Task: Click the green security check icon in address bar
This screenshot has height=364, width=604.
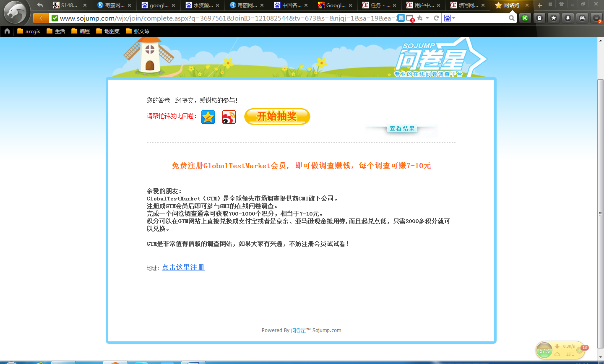Action: [55, 18]
